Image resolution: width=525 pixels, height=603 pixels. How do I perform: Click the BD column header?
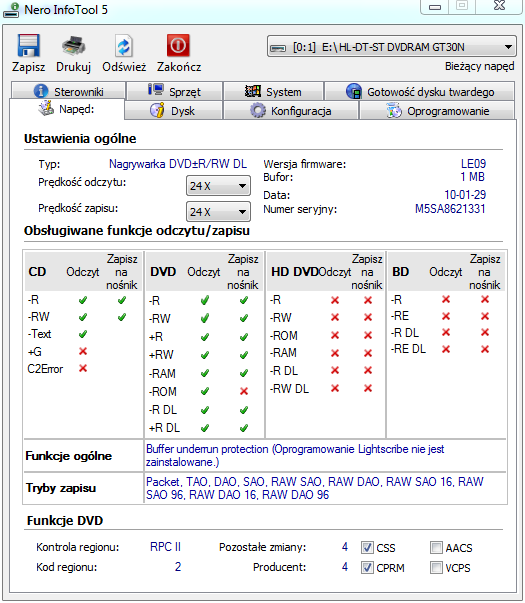pyautogui.click(x=400, y=272)
